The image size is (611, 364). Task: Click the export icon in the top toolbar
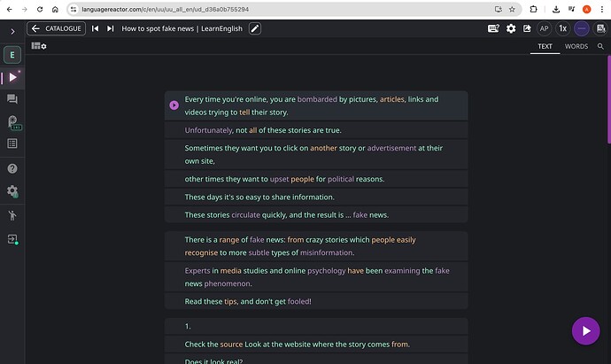tap(528, 28)
